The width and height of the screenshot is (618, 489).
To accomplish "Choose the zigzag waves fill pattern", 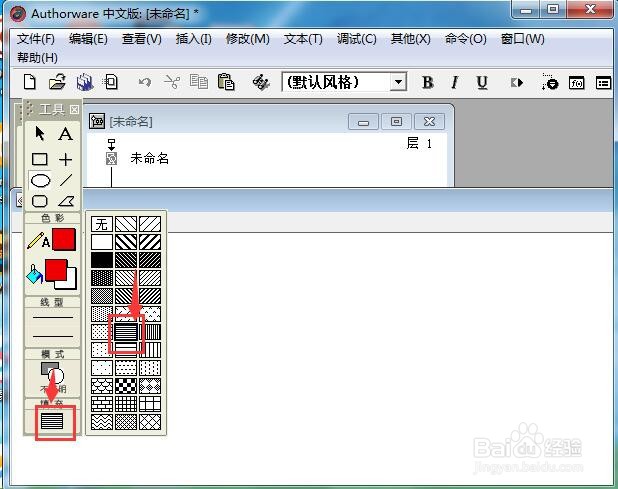I will (102, 422).
